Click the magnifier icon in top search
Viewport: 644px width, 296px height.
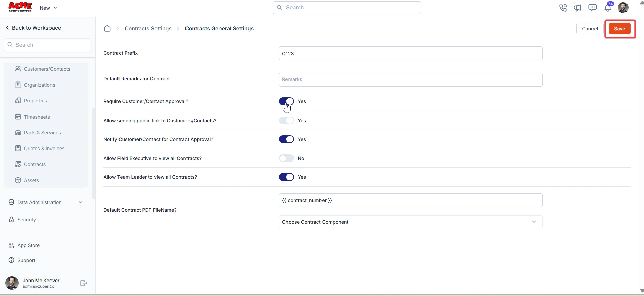[x=280, y=7]
